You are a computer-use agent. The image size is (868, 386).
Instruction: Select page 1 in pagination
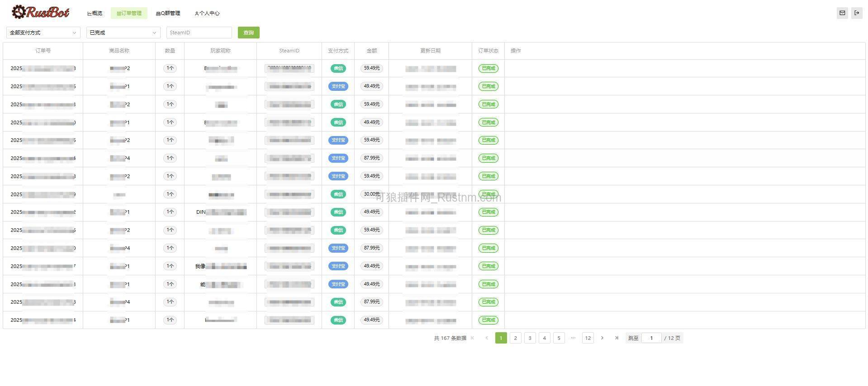(x=501, y=338)
